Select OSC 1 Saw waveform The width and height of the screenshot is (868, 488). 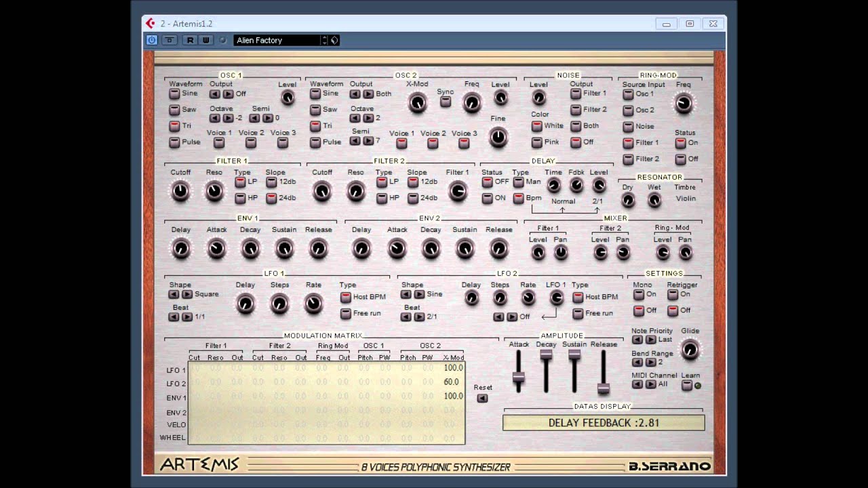[174, 110]
